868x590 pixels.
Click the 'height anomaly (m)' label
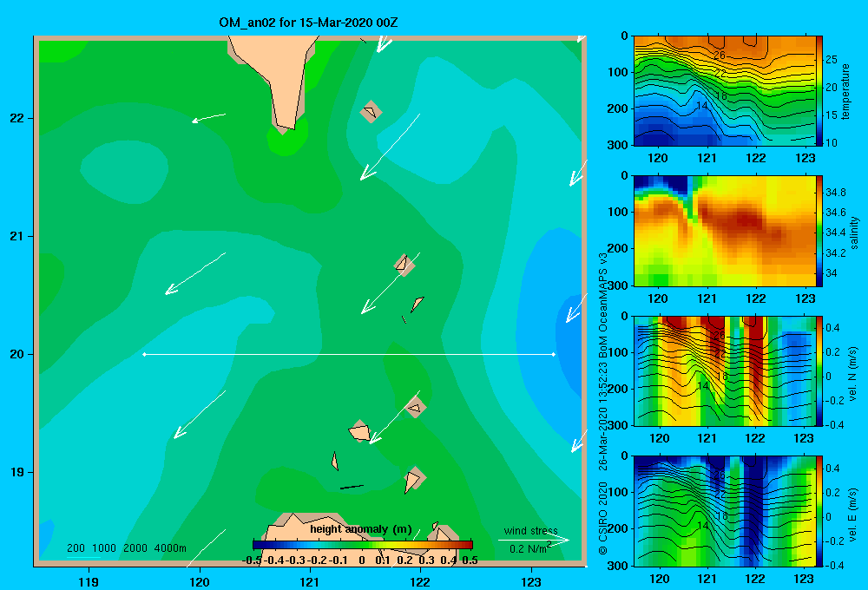(x=361, y=529)
